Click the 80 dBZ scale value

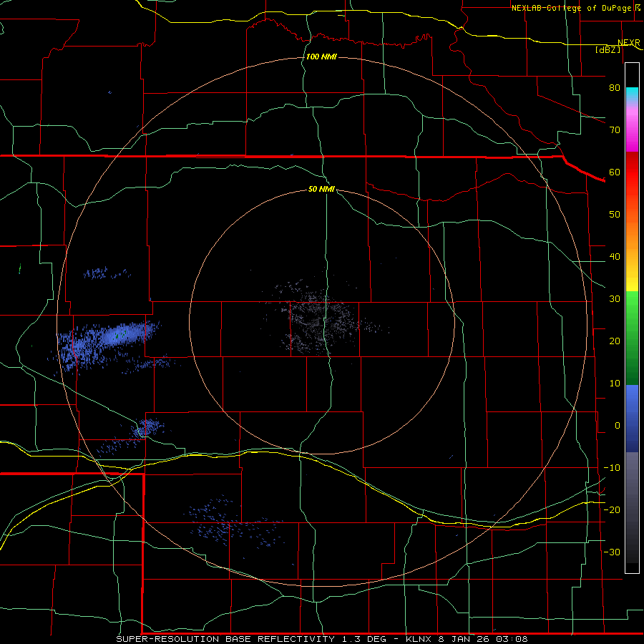tap(615, 88)
